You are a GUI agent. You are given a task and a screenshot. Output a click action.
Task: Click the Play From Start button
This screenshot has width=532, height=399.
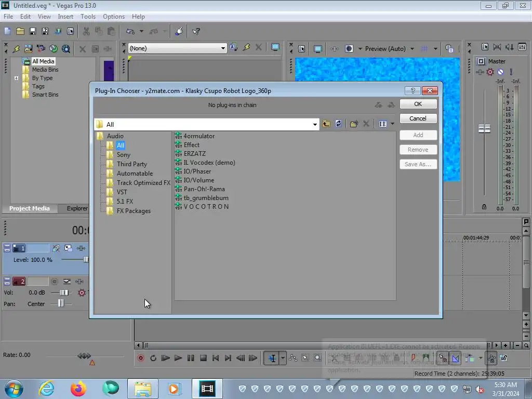coord(166,358)
